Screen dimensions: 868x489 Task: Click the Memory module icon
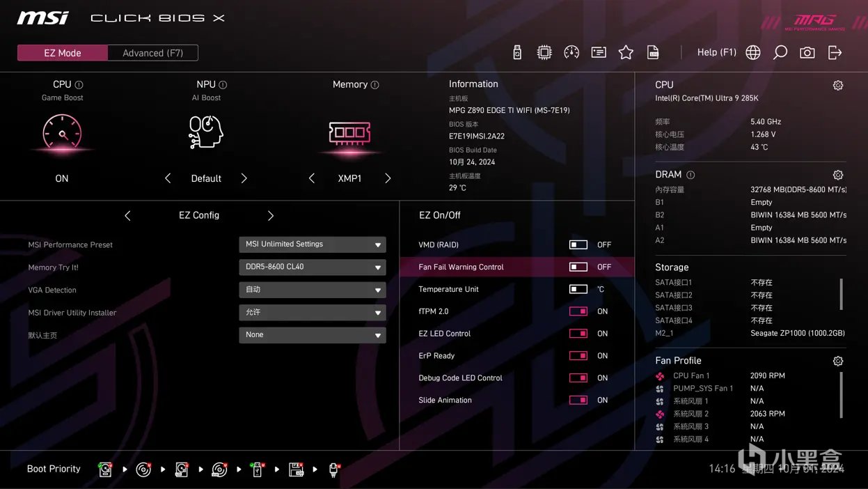coord(349,132)
